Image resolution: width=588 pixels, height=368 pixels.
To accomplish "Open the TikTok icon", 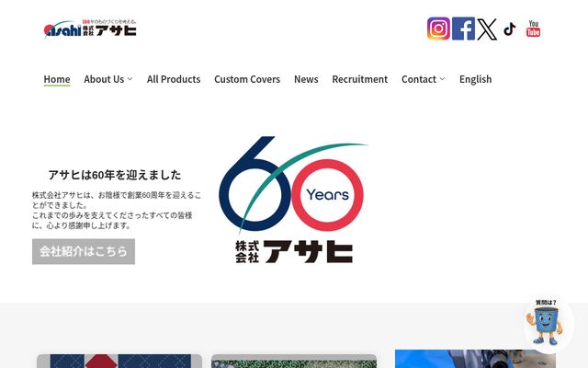I will point(510,29).
